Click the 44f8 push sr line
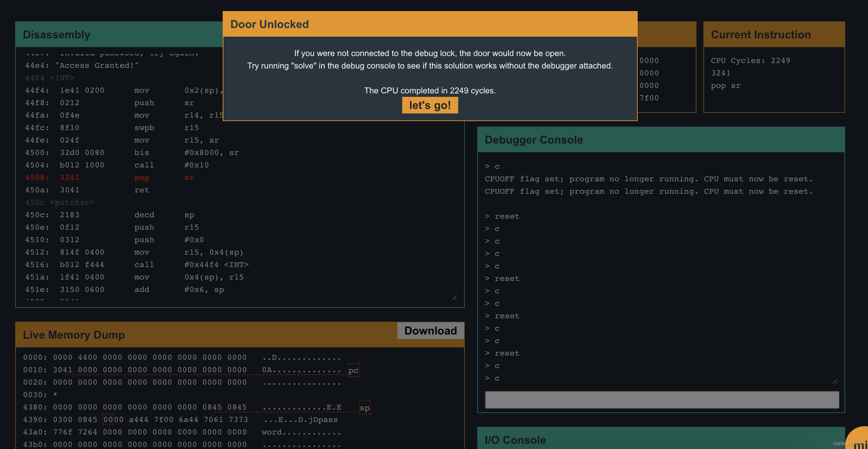Viewport: 868px width, 449px height. point(110,103)
